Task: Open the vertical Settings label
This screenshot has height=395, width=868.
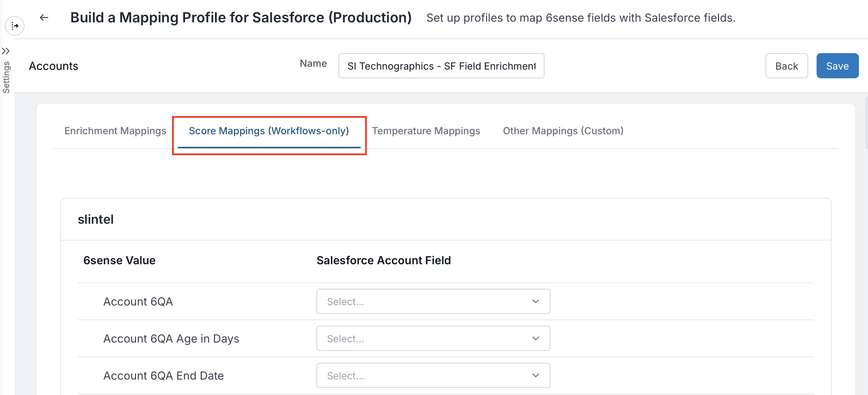Action: pos(6,77)
